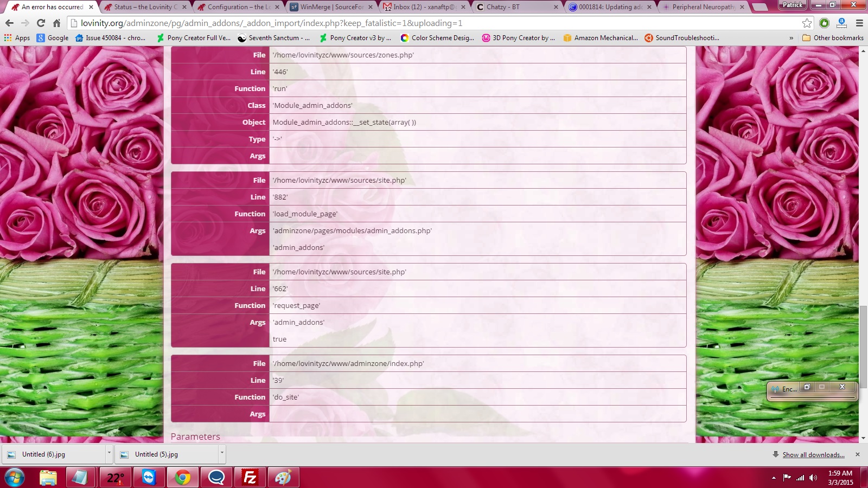
Task: Reload the current page
Action: [41, 23]
